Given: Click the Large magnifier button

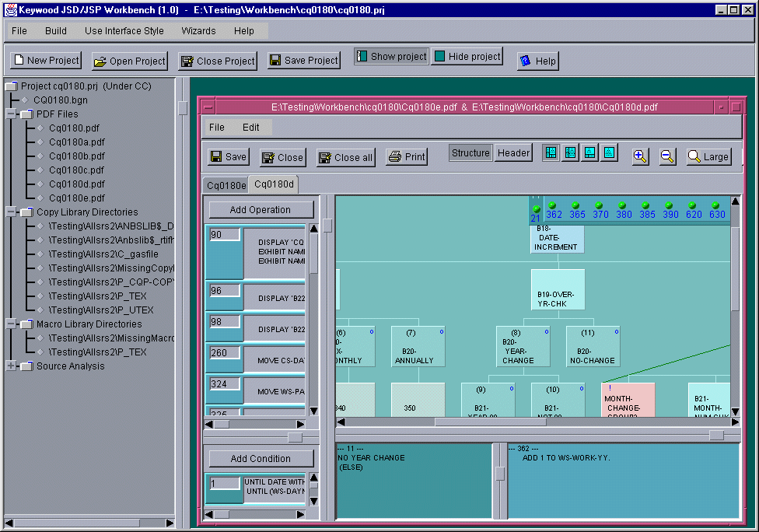Looking at the screenshot, I should click(x=708, y=156).
